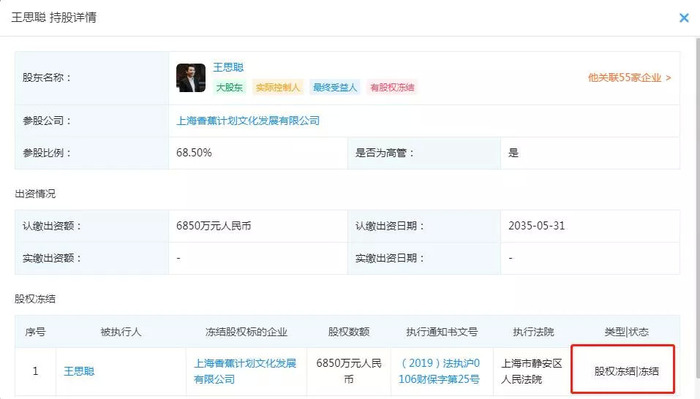700x399 pixels.
Task: Click the 执行法院 column header
Action: (x=533, y=332)
